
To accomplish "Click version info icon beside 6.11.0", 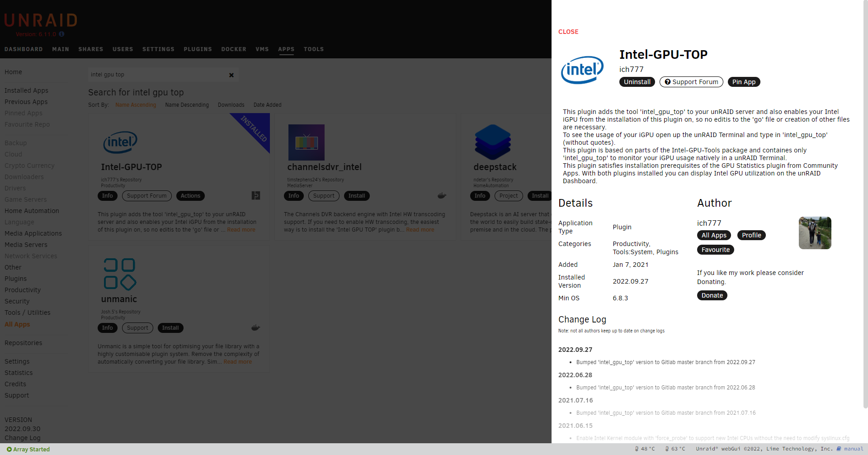I will pos(61,34).
